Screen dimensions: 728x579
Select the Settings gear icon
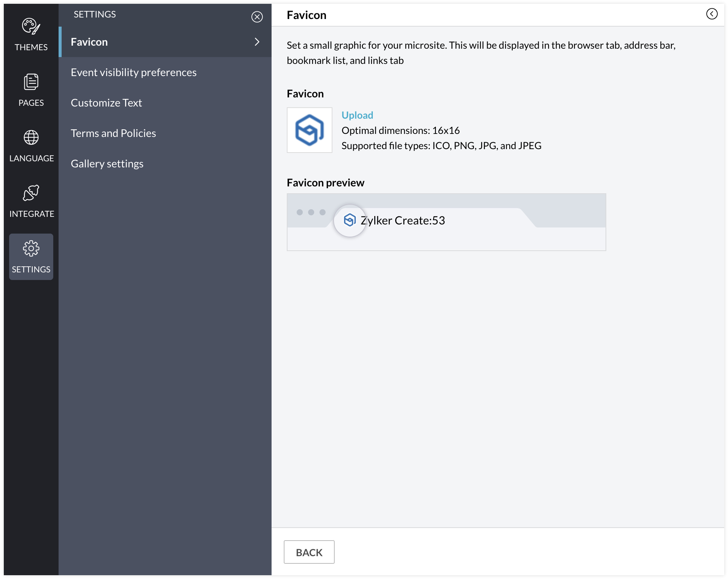point(31,249)
